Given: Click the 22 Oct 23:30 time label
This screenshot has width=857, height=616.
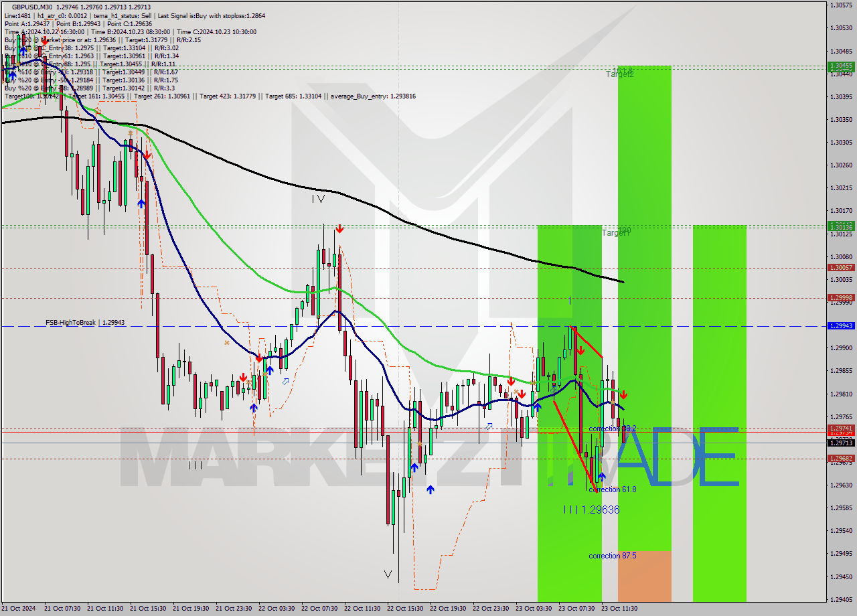Looking at the screenshot, I should (491, 609).
